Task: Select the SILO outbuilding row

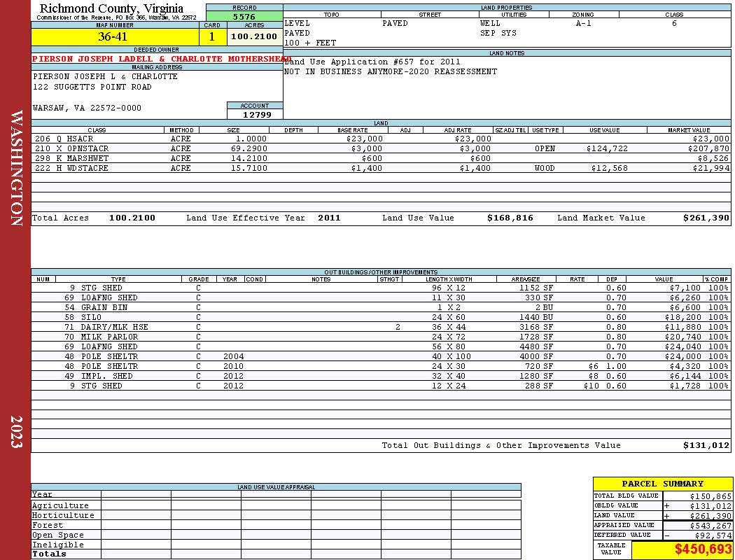Action: click(x=381, y=317)
